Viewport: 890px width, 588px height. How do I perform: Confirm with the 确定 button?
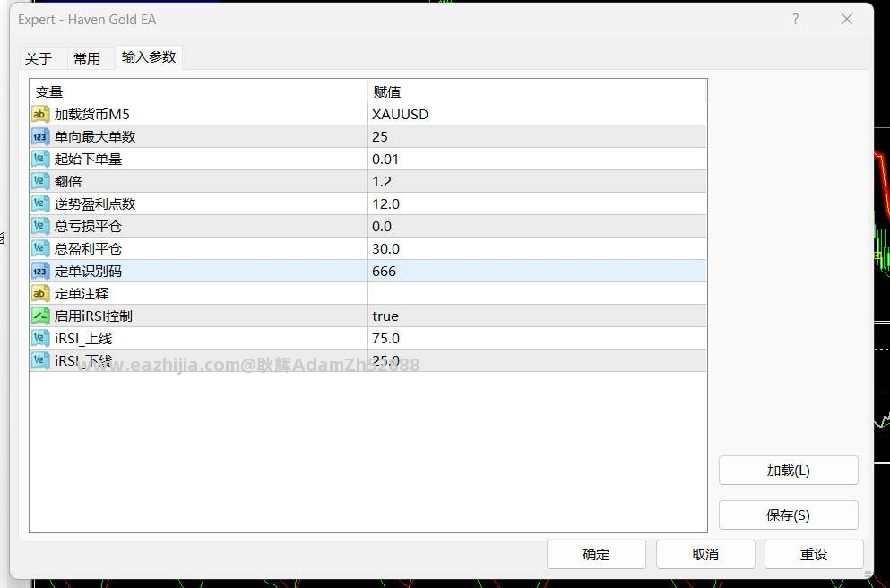597,555
